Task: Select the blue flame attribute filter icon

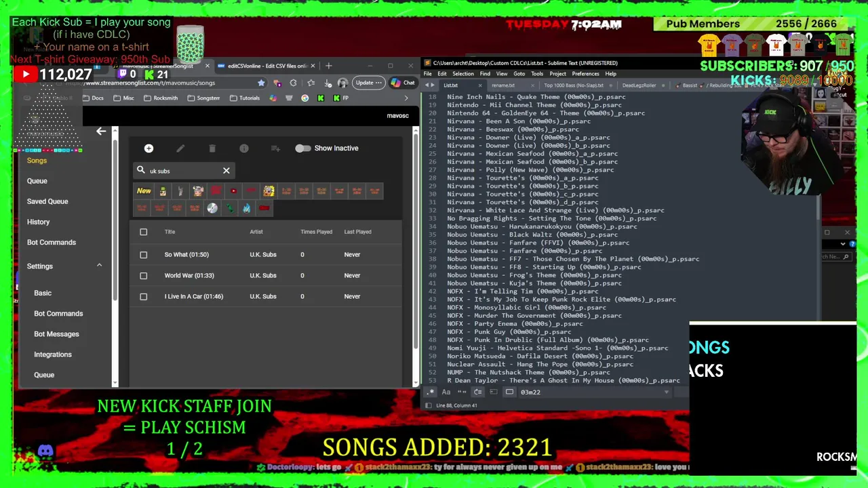Action: click(x=246, y=208)
